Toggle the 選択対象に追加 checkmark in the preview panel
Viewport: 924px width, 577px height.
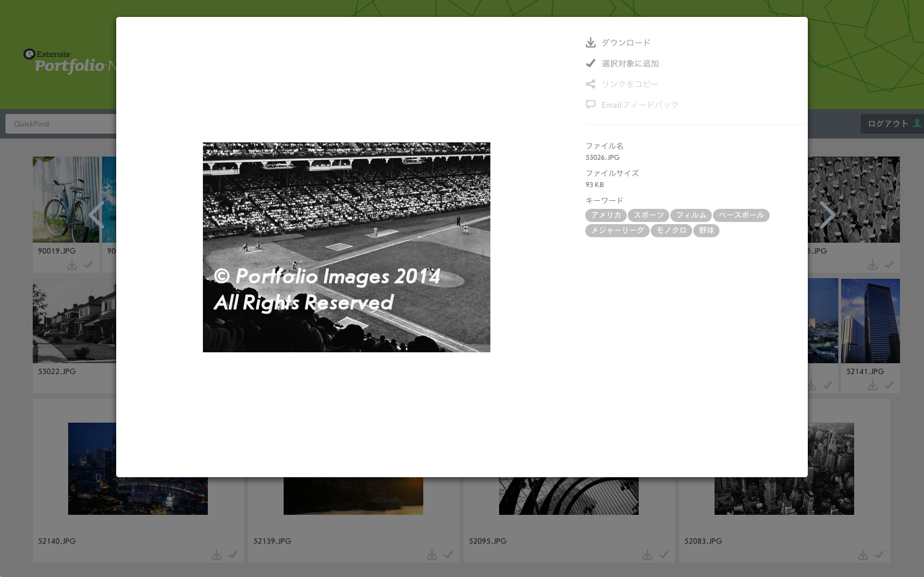[590, 63]
